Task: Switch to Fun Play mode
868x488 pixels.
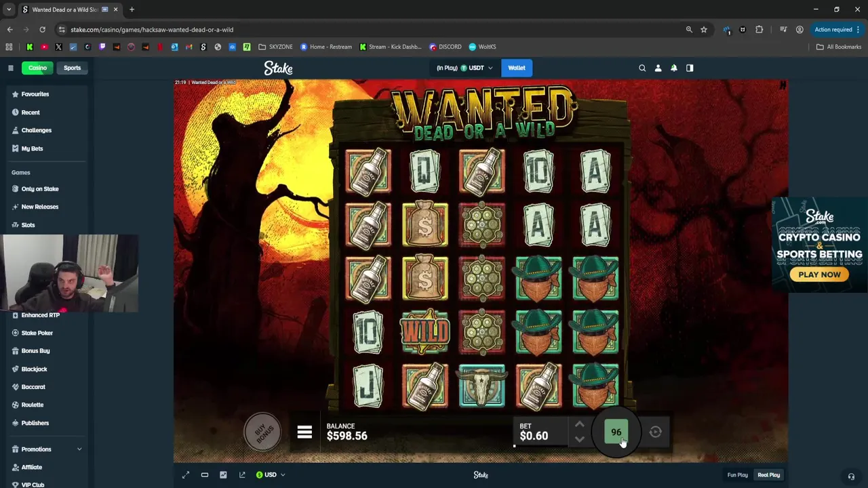Action: tap(737, 475)
